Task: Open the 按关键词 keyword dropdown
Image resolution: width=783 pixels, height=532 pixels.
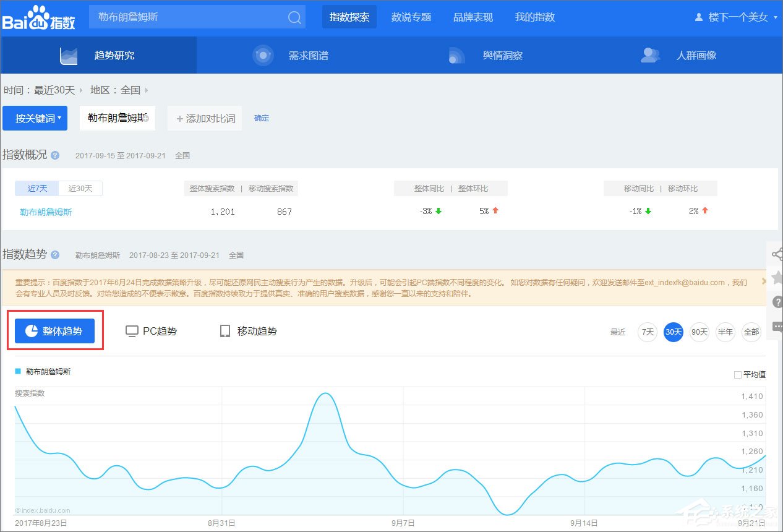Action: click(35, 118)
